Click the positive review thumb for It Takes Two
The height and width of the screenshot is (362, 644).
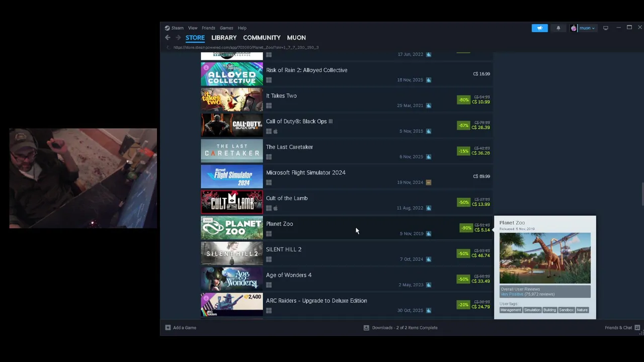(x=429, y=106)
